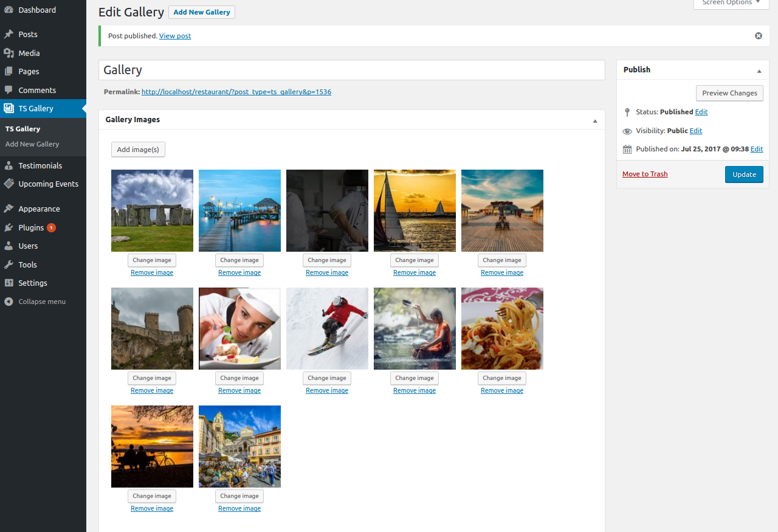Click the Tools wrench icon
This screenshot has width=778, height=532.
(x=9, y=265)
